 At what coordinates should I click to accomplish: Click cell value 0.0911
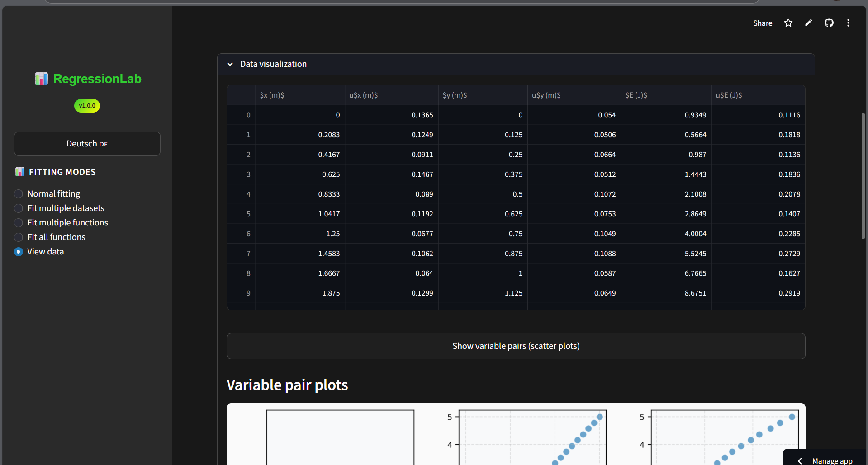(x=392, y=155)
